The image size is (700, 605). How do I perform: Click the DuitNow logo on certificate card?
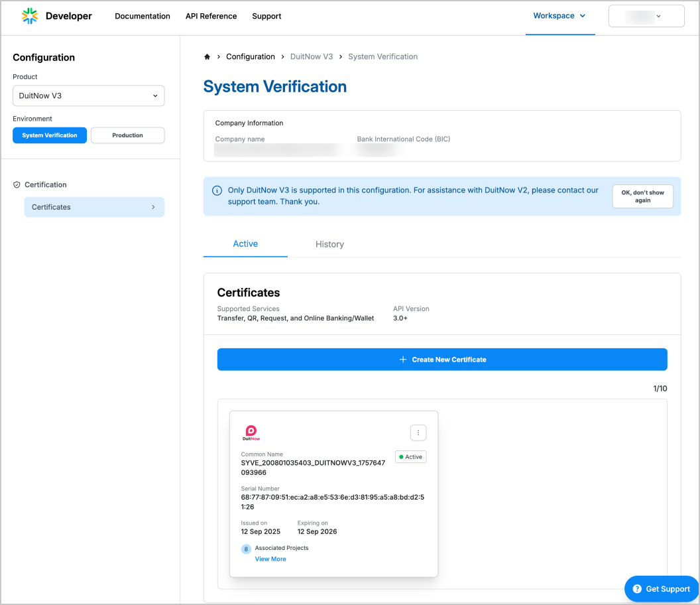click(x=251, y=433)
